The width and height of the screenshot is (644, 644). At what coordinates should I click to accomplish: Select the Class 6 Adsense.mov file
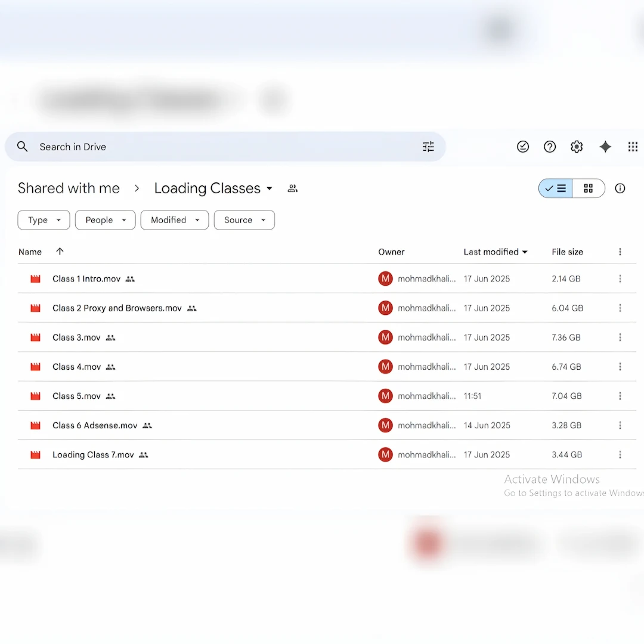point(95,426)
